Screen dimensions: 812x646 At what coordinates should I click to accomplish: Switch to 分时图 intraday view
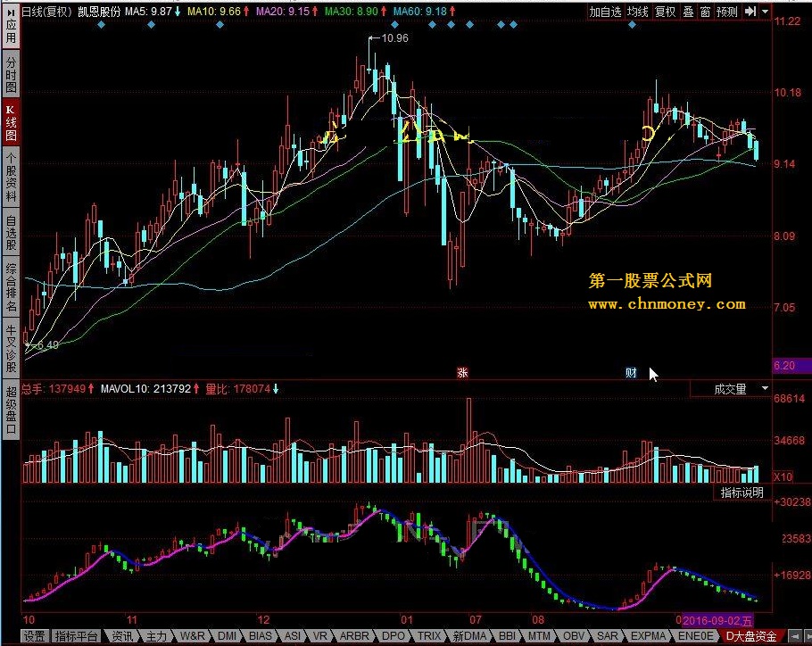click(11, 74)
